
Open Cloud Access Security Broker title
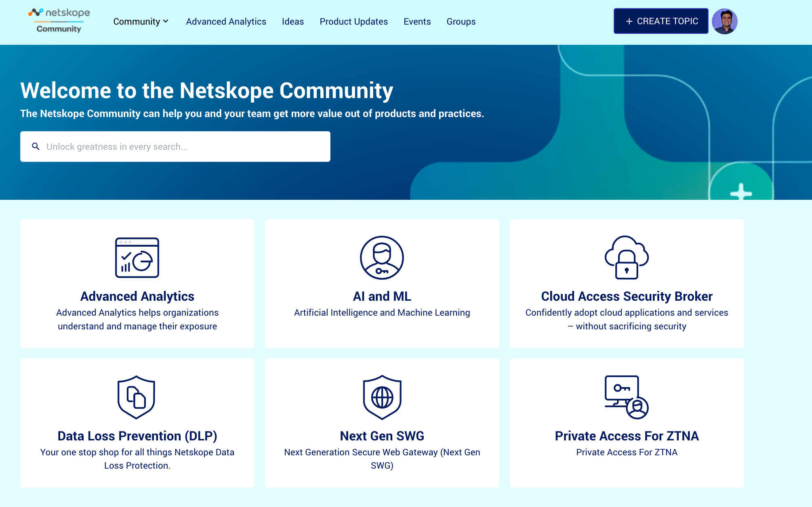[627, 296]
